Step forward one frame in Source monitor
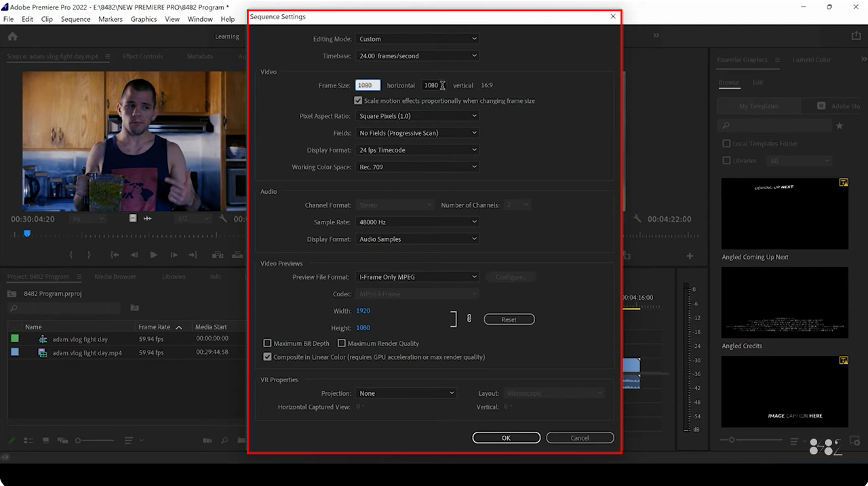The width and height of the screenshot is (868, 486). pos(174,255)
